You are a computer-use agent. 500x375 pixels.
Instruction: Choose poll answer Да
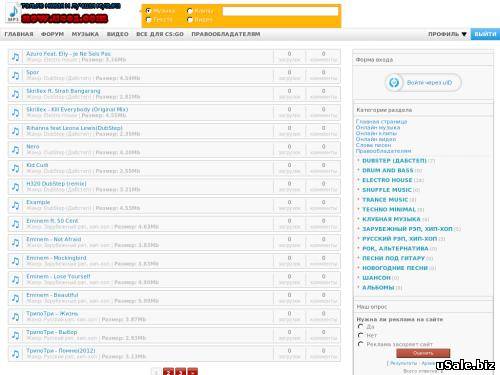[360, 326]
